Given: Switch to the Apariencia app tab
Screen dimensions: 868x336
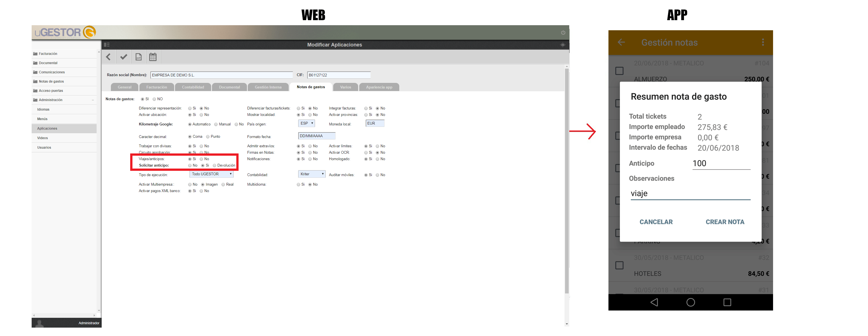Looking at the screenshot, I should [x=379, y=87].
